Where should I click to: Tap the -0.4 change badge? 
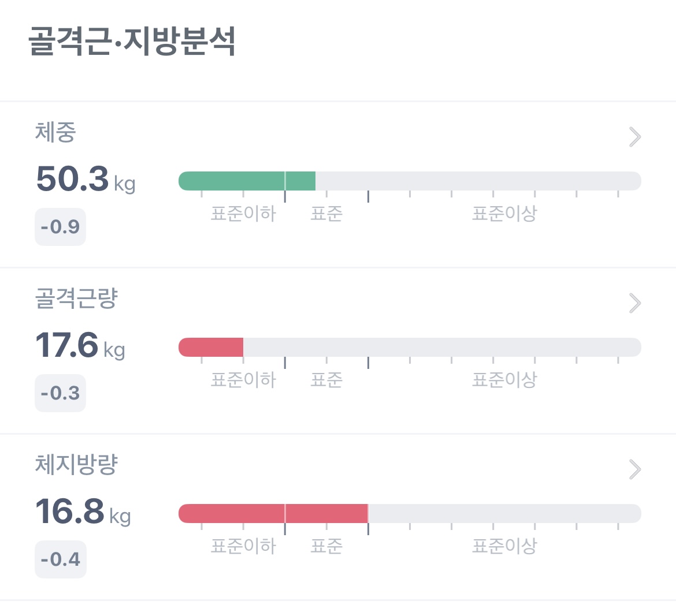(x=61, y=559)
